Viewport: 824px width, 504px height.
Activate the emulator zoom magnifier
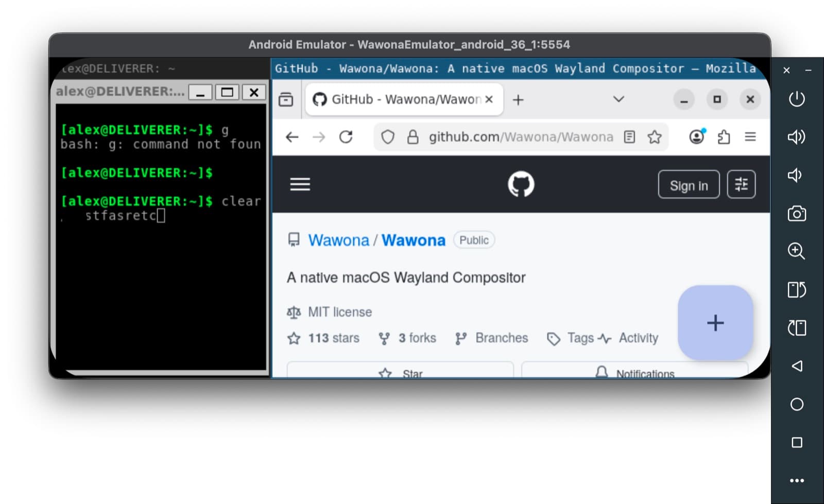[797, 251]
